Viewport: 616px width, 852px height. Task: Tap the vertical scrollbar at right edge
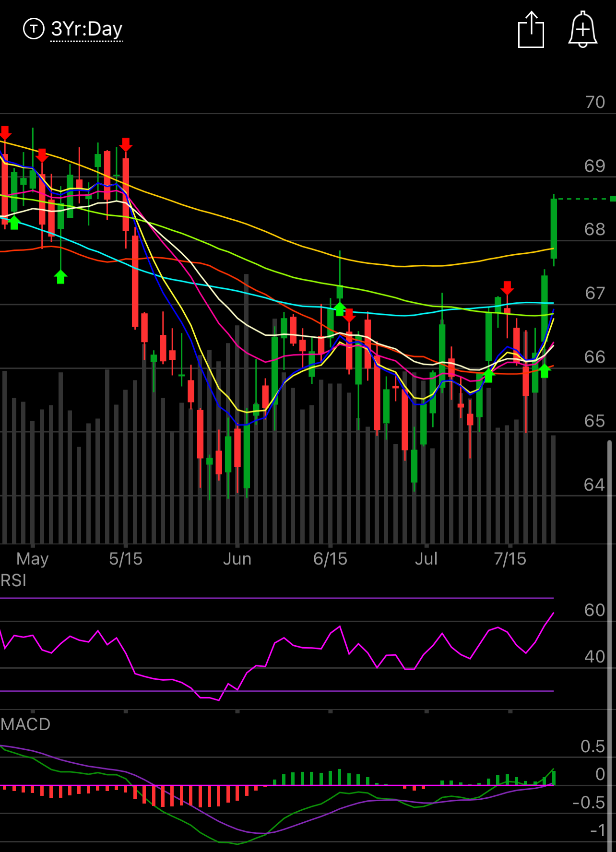610,645
